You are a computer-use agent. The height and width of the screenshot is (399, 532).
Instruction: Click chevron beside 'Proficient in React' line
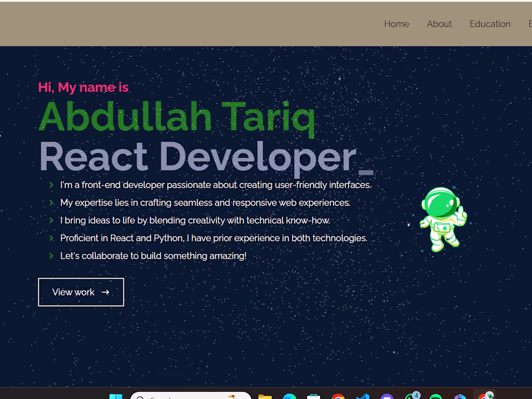(51, 238)
